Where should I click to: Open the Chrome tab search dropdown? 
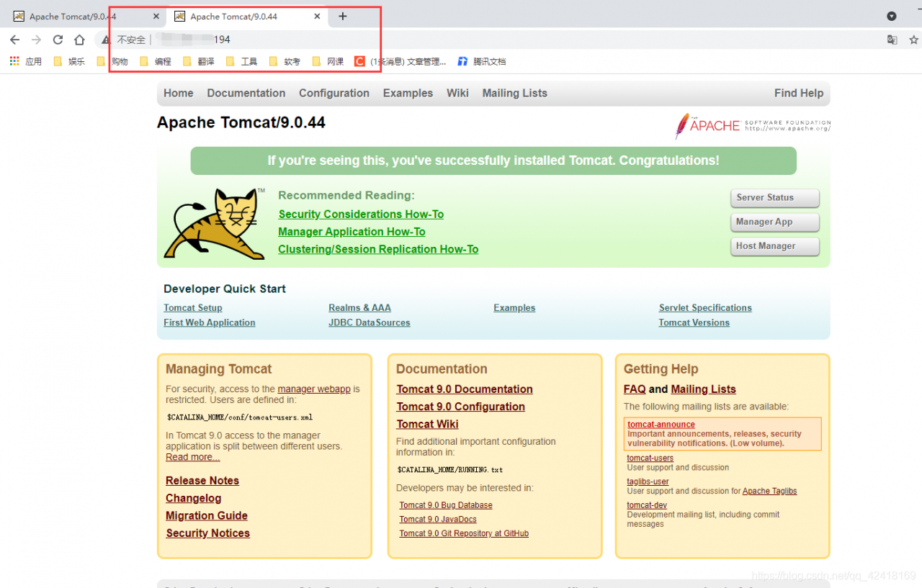pyautogui.click(x=891, y=17)
